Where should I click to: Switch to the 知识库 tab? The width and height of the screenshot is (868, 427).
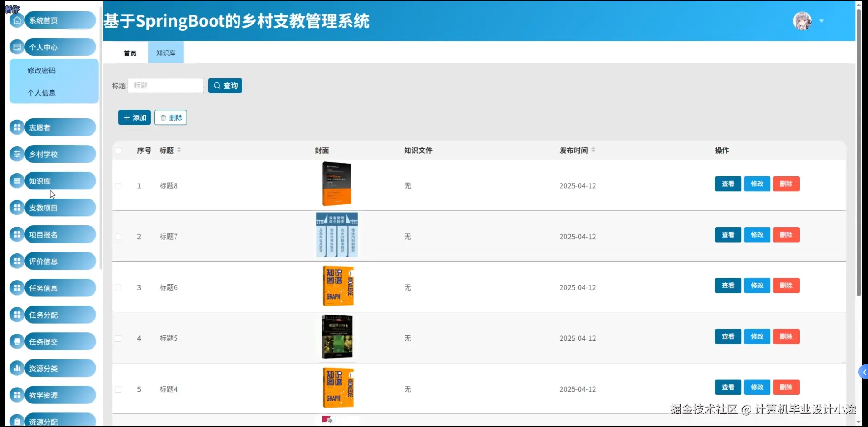166,53
